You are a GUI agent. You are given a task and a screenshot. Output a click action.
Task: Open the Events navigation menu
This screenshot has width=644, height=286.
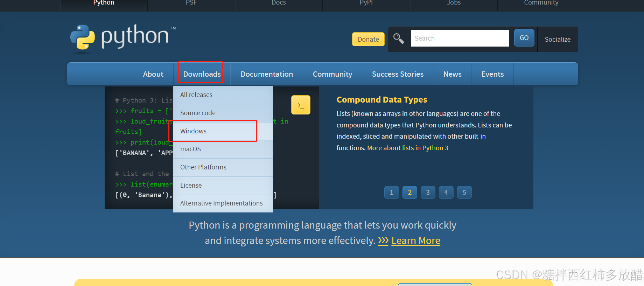[x=492, y=74]
